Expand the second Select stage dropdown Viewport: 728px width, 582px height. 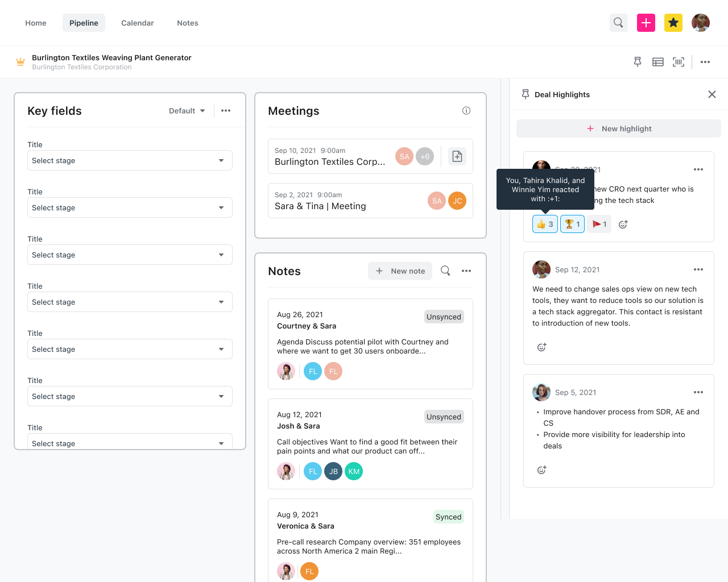click(x=130, y=207)
